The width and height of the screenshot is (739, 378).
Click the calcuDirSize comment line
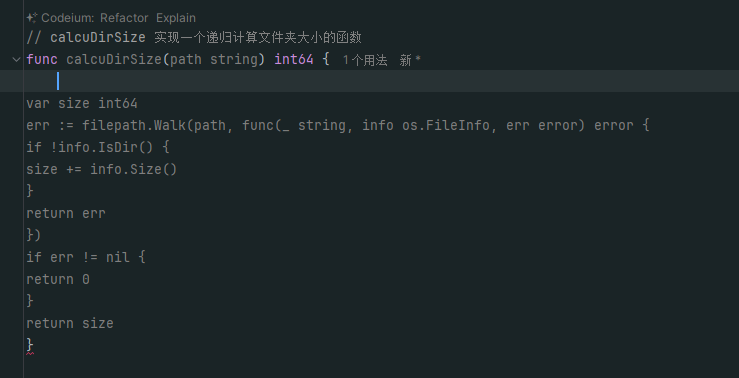click(194, 37)
